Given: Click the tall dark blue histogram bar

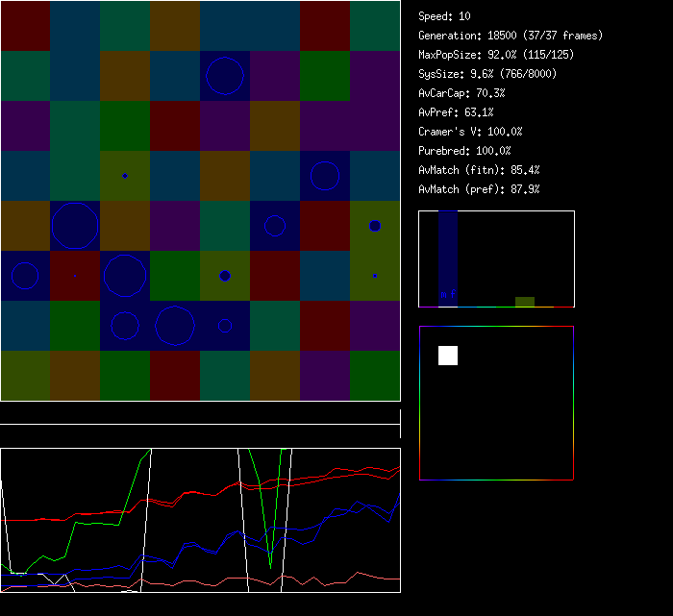Looking at the screenshot, I should (x=448, y=255).
